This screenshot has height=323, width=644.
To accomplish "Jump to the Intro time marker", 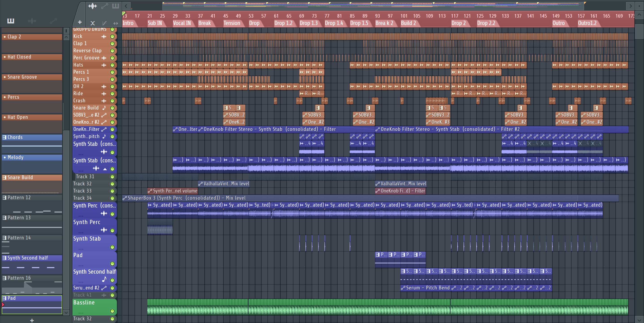I will point(128,23).
